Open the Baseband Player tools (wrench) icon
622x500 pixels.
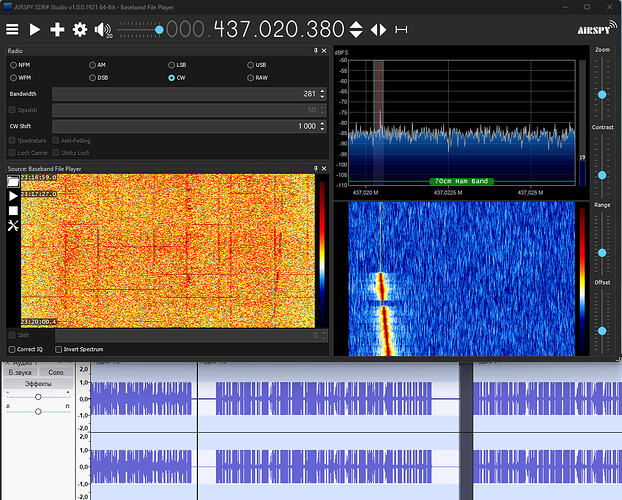[13, 227]
